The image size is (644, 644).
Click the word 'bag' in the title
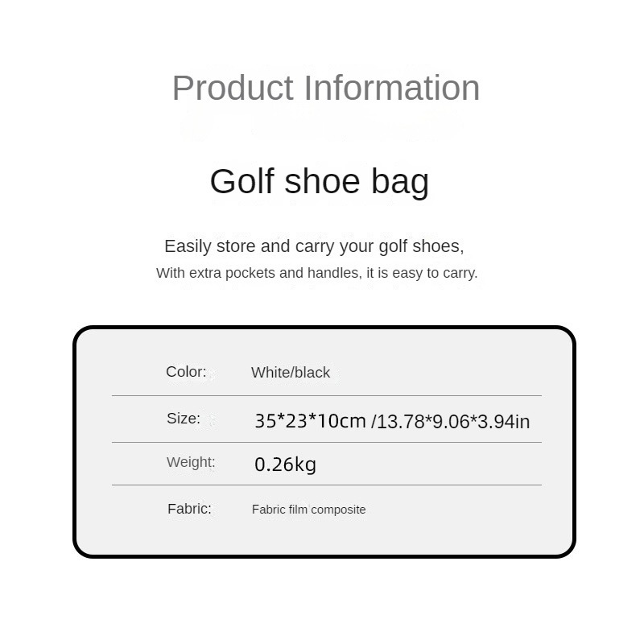[400, 182]
